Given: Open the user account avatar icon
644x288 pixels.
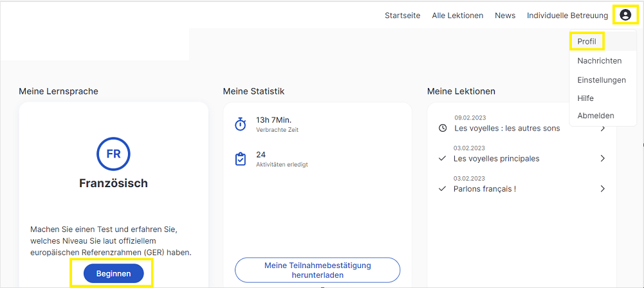Looking at the screenshot, I should pos(625,15).
